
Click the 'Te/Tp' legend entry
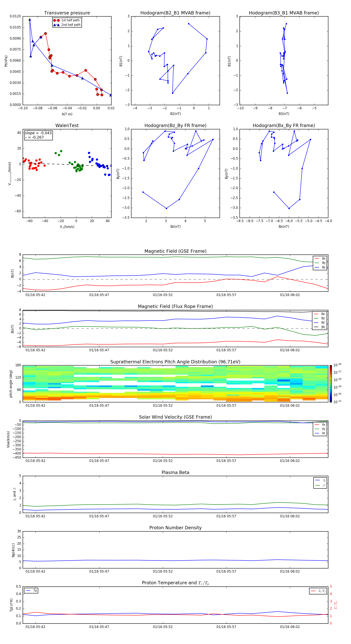tap(318, 591)
